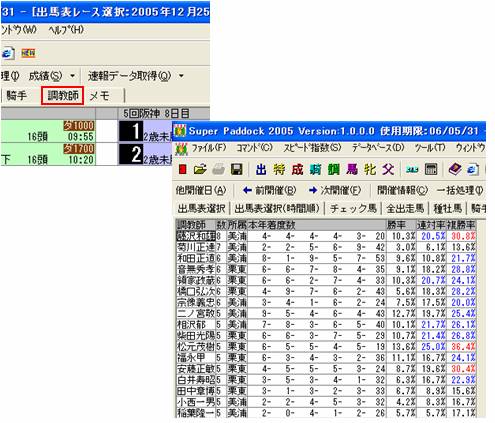This screenshot has width=495, height=423.
Task: Select the purple 馬 horse icon
Action: (351, 169)
